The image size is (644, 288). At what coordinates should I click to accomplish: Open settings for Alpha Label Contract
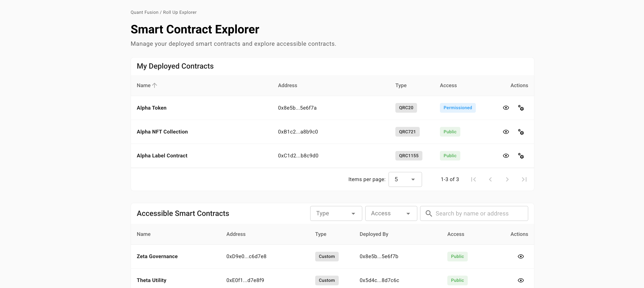(x=521, y=156)
